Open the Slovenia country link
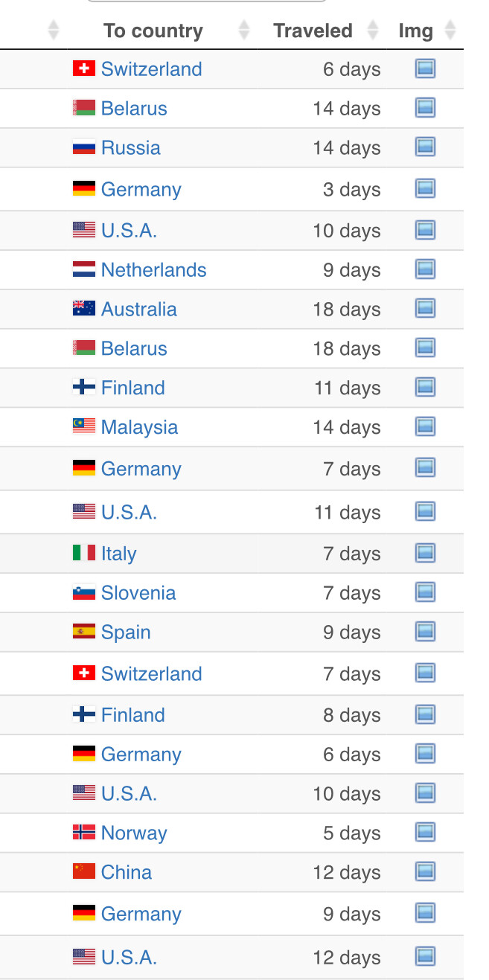This screenshot has height=980, width=489. click(138, 593)
